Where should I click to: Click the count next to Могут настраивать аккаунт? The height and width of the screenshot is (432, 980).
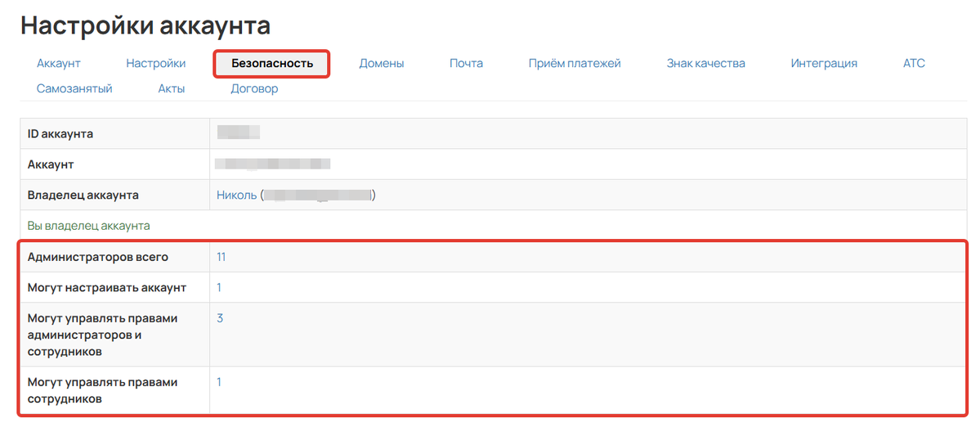point(219,287)
